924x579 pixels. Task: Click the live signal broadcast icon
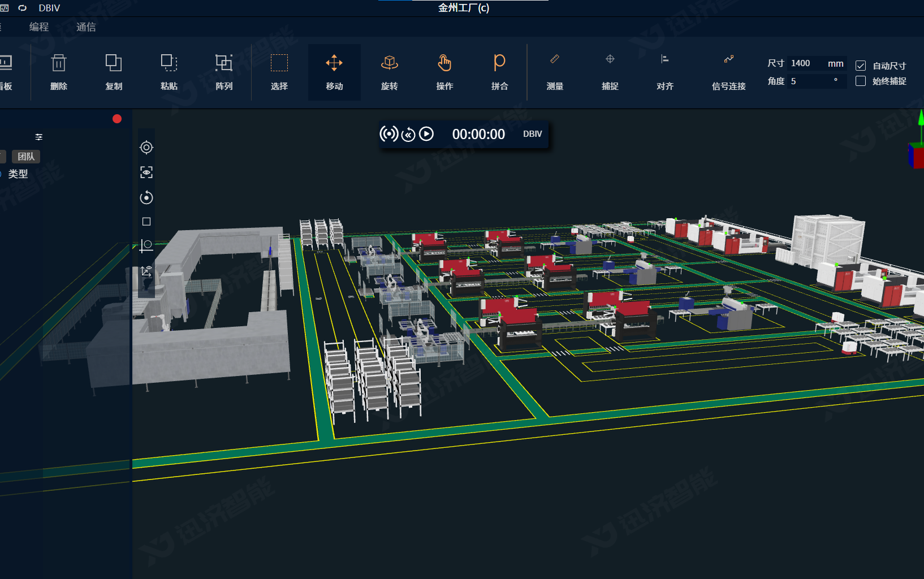point(388,134)
